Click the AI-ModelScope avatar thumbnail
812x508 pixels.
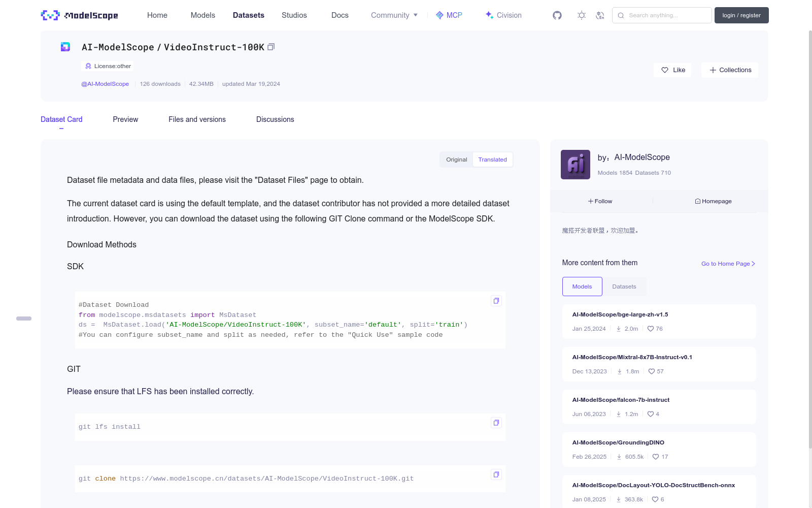pos(576,165)
